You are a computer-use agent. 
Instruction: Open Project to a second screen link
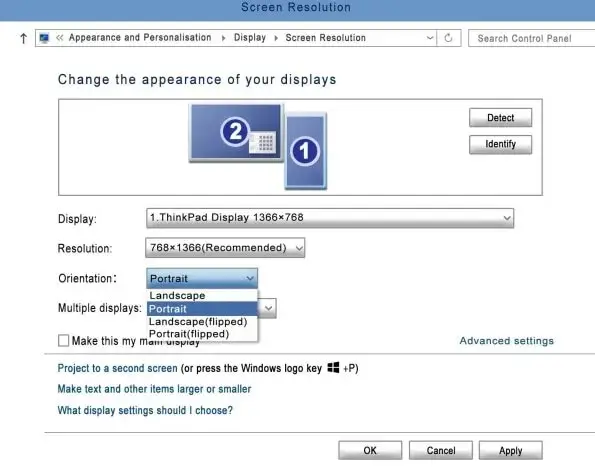pyautogui.click(x=117, y=368)
